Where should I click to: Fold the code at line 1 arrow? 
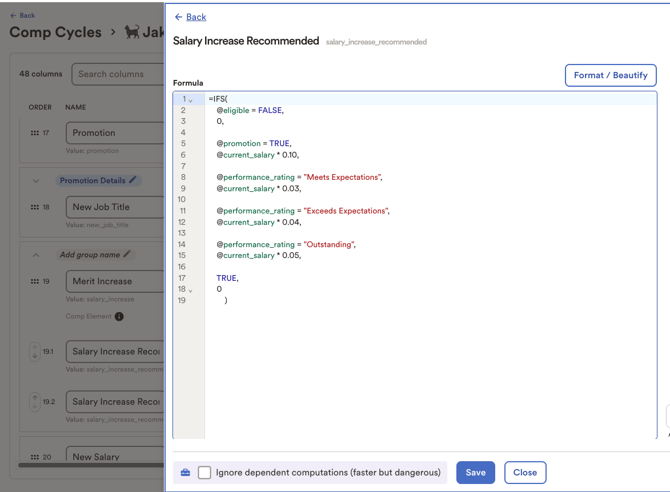click(x=191, y=100)
